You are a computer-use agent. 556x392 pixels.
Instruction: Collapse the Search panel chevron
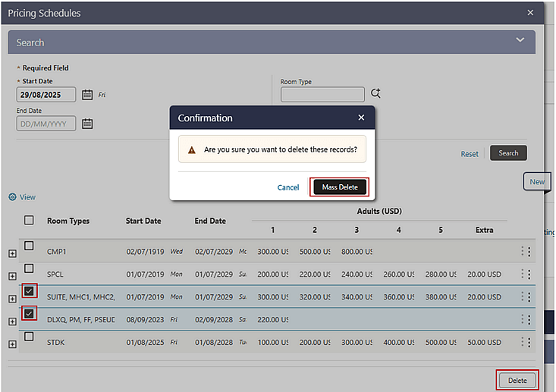pyautogui.click(x=520, y=40)
